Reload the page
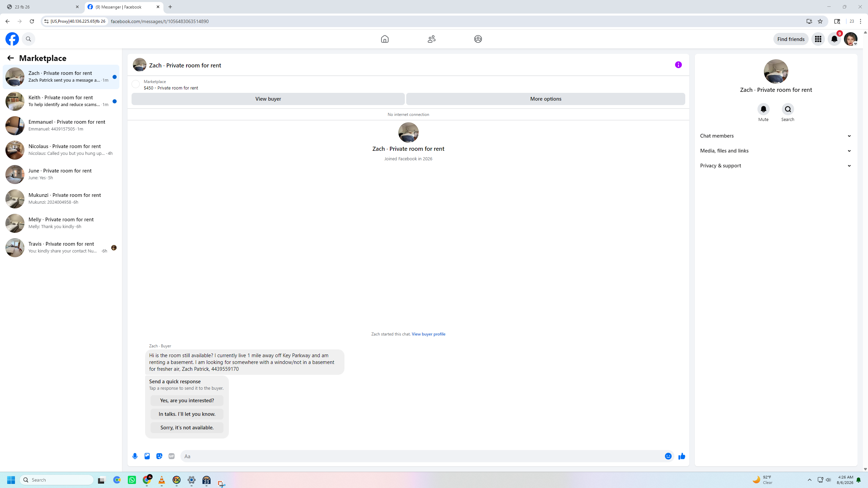This screenshot has height=488, width=868. 32,21
